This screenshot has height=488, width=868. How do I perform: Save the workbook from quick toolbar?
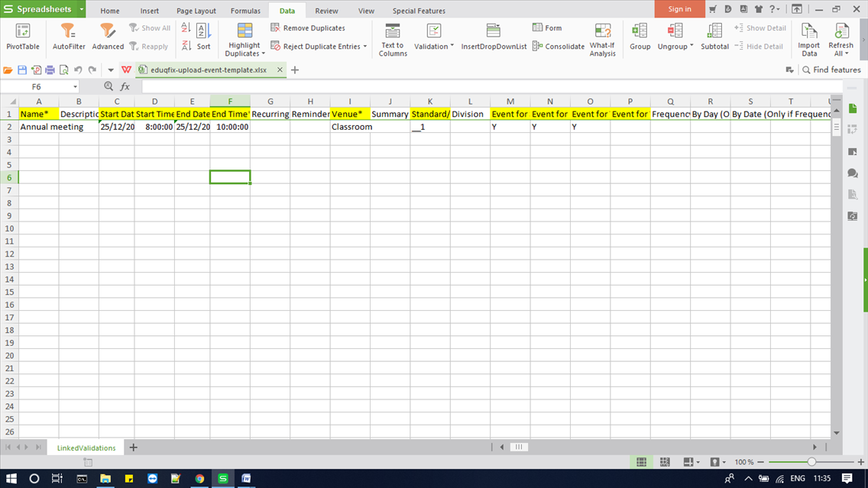[22, 69]
